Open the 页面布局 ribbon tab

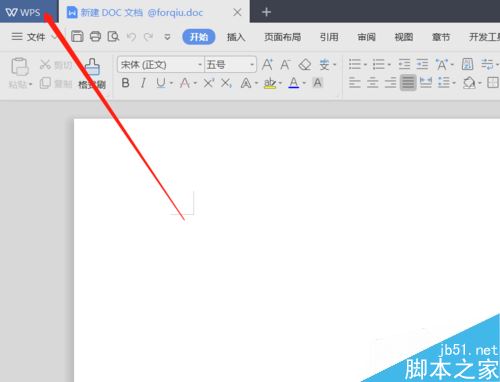pyautogui.click(x=283, y=37)
